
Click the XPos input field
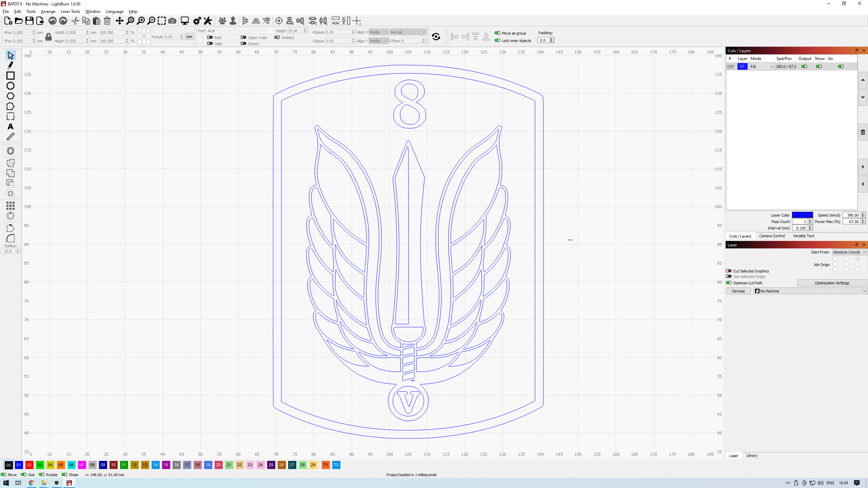[24, 33]
